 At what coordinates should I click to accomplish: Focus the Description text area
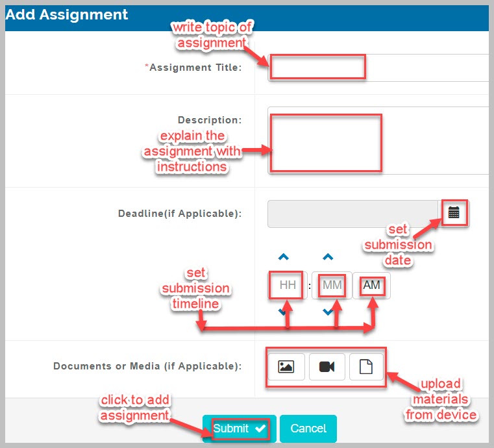(x=378, y=140)
